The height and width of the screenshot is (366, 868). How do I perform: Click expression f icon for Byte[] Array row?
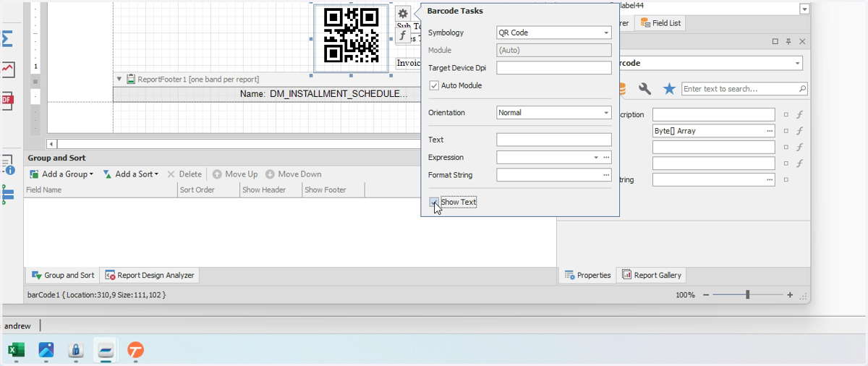coord(799,131)
